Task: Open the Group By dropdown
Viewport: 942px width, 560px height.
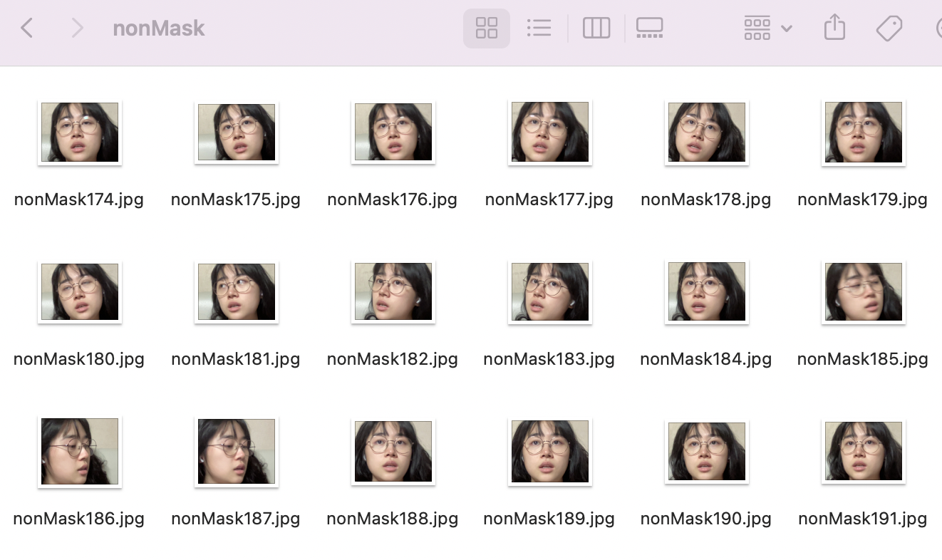Action: point(767,28)
